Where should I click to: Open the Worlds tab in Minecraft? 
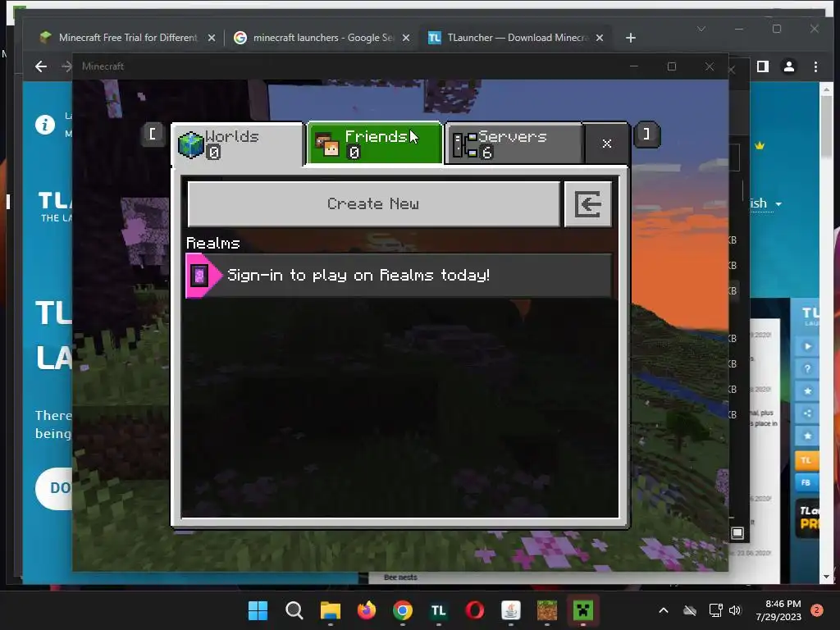click(239, 144)
